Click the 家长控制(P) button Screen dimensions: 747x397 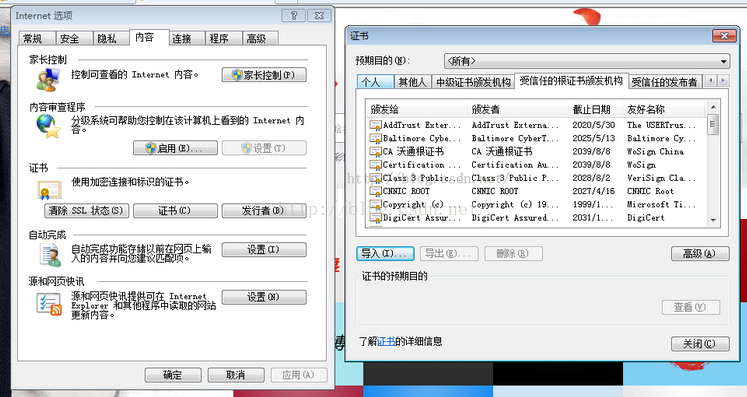coord(264,75)
